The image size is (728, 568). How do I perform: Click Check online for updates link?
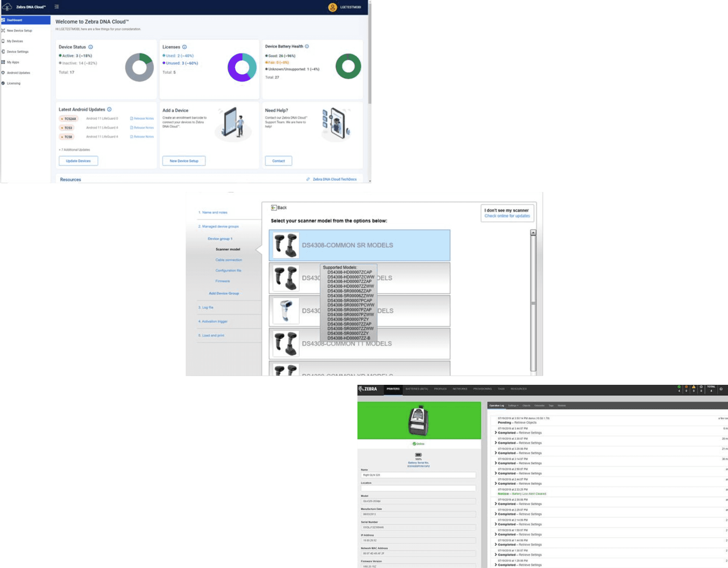pos(507,216)
